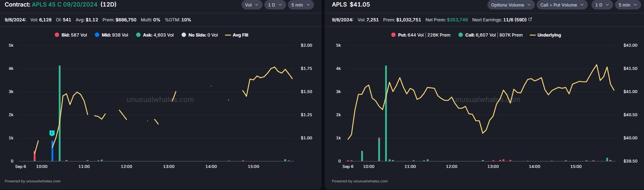Viewport: 644px width, 190px height.
Task: Click the APLS $41.05 ticker title
Action: point(351,5)
